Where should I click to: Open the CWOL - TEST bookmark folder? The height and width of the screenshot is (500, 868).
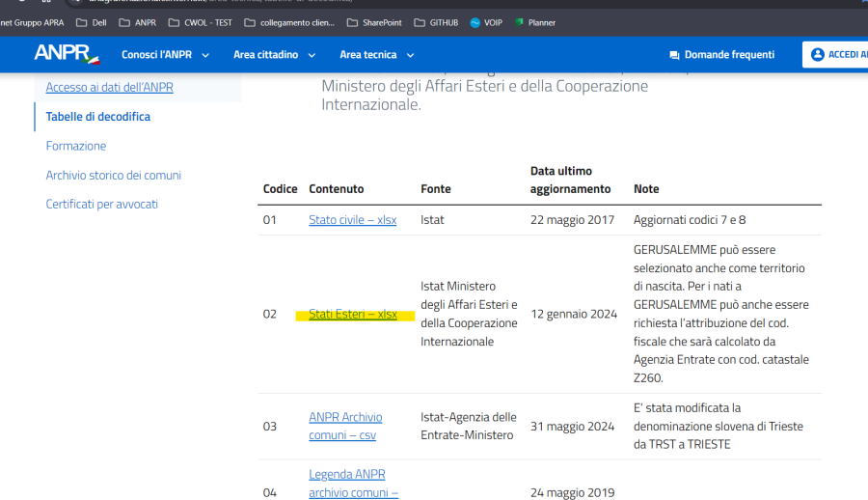click(200, 22)
